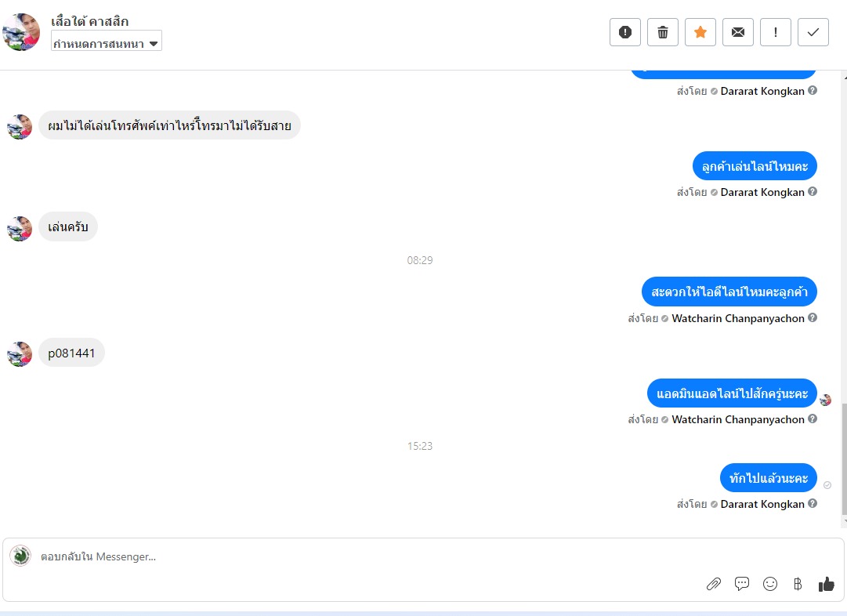Mark as unread with envelope icon

pos(738,32)
